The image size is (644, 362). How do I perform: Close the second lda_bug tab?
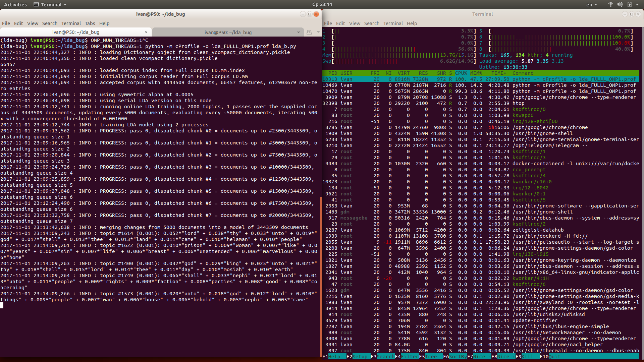298,32
